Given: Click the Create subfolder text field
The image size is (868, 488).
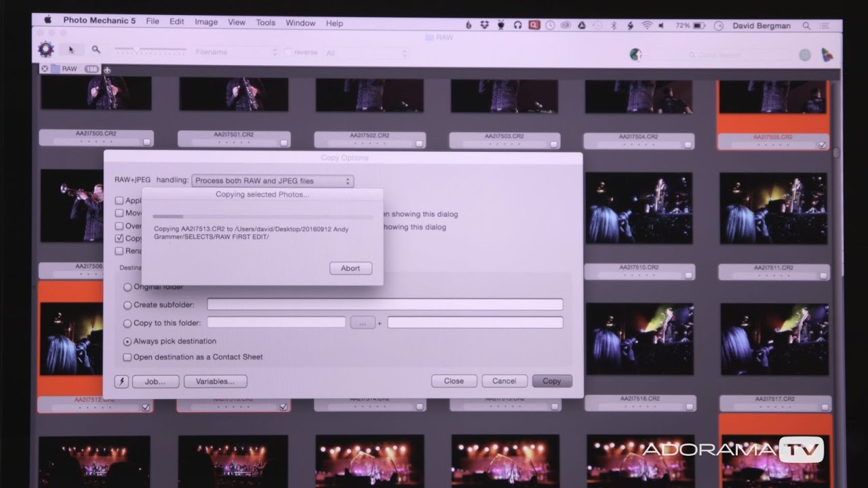Looking at the screenshot, I should pos(384,305).
